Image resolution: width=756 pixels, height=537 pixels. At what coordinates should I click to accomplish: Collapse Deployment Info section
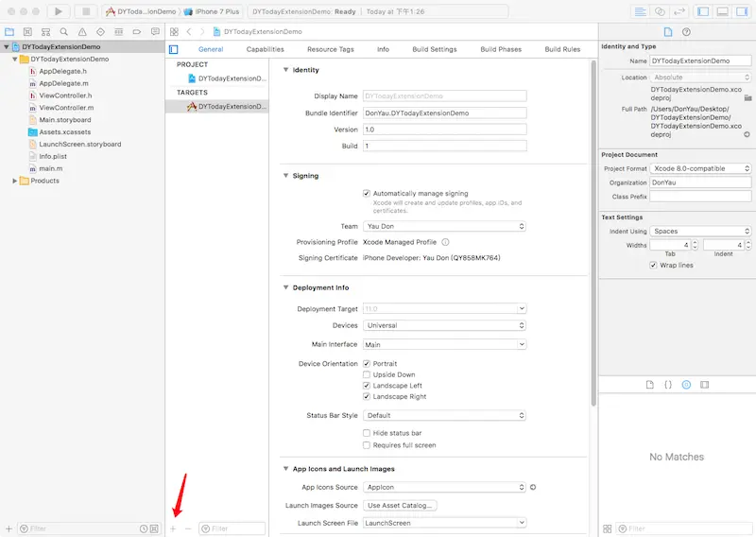(286, 287)
